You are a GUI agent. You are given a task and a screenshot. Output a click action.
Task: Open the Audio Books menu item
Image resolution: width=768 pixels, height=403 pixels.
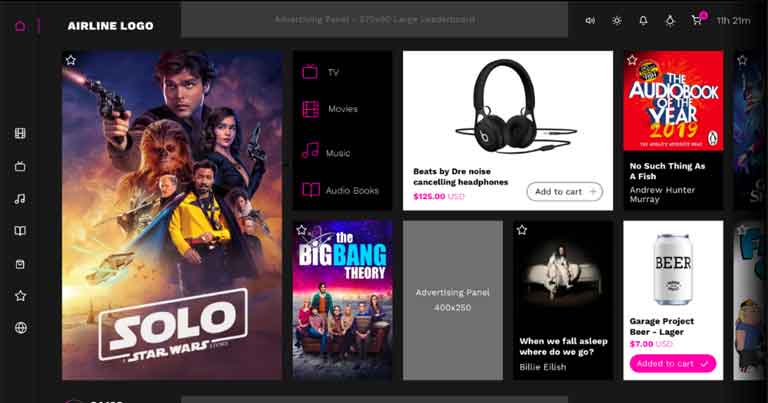coord(342,190)
